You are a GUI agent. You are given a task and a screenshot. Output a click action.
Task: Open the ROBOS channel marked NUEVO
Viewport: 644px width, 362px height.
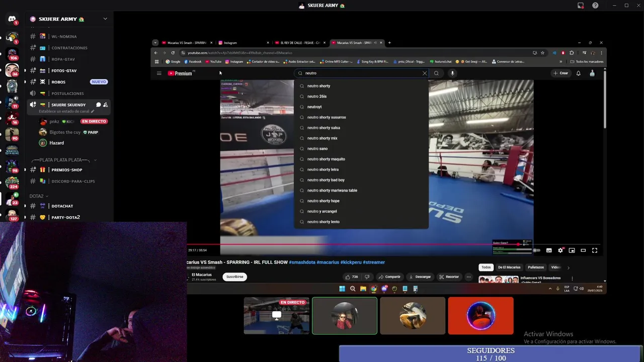pyautogui.click(x=67, y=82)
